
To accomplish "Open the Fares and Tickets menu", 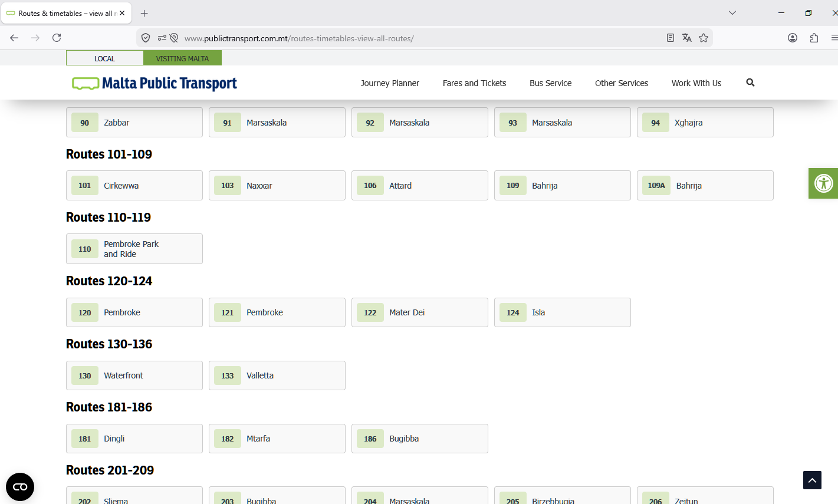I will (x=475, y=83).
